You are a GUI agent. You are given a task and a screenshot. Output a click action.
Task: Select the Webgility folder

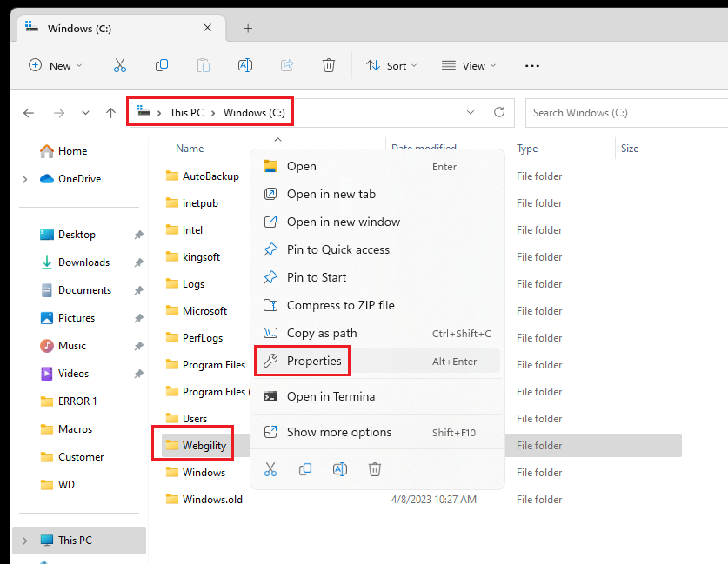coord(196,446)
